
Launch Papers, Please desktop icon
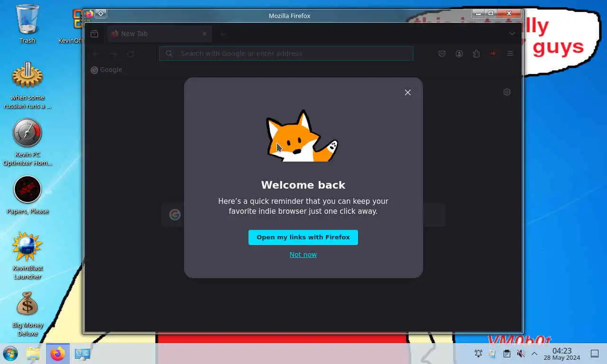coord(28,195)
